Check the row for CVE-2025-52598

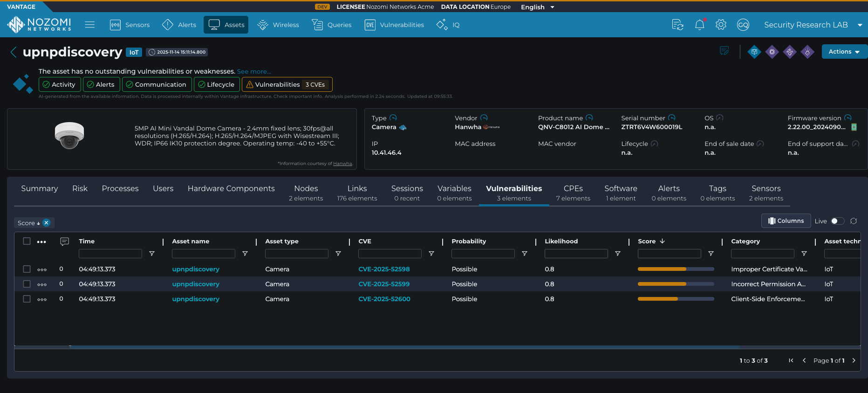click(x=27, y=269)
